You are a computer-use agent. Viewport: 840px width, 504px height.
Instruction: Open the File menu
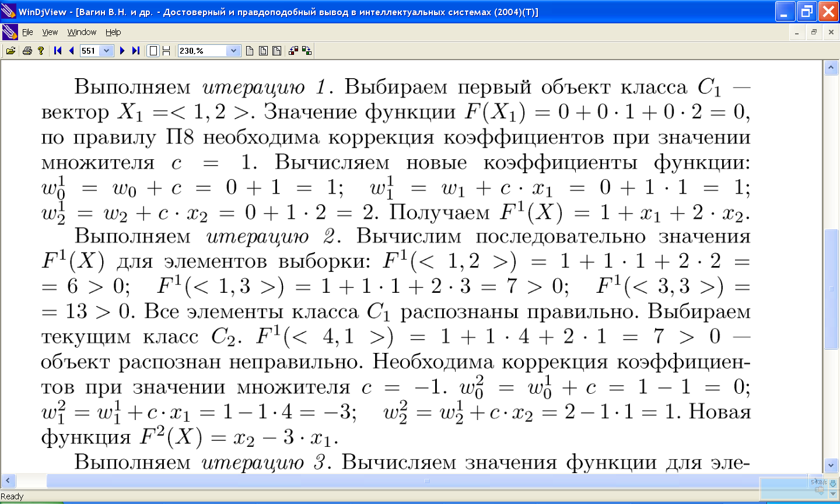click(27, 32)
